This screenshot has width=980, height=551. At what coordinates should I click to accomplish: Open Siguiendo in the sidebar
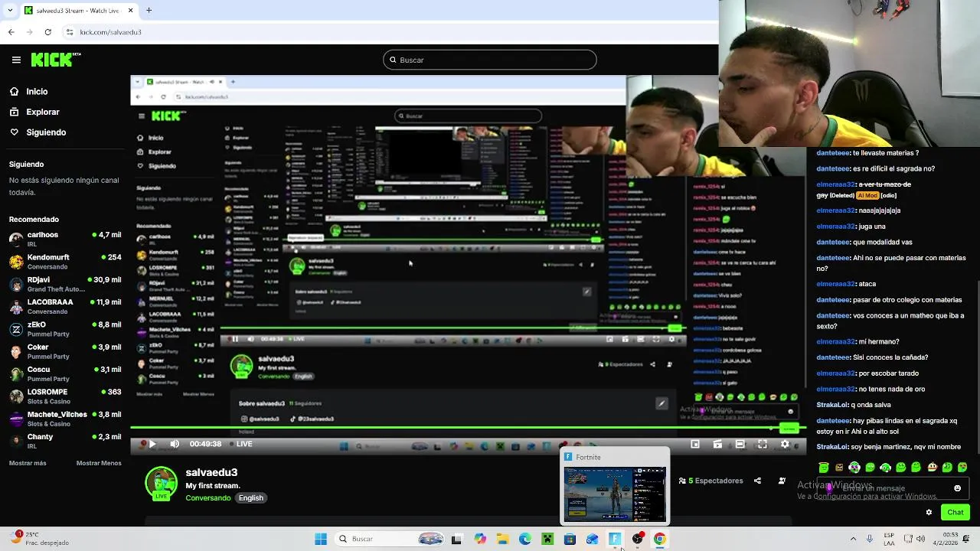point(38,132)
